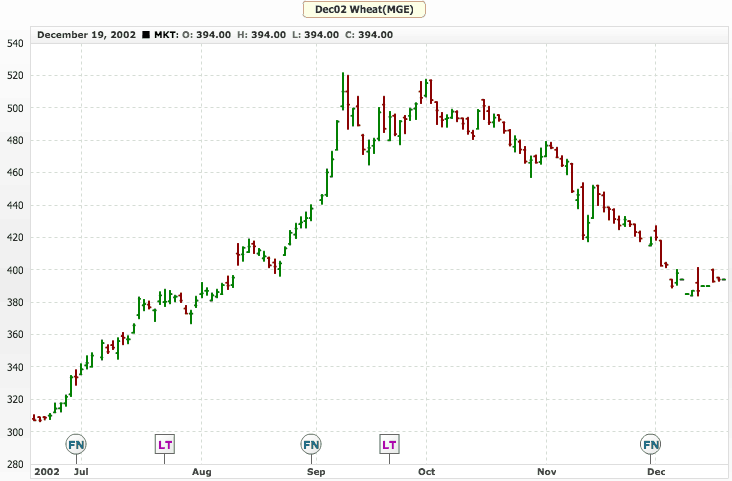732x481 pixels.
Task: Click the FN marker near Dec
Action: tap(650, 445)
